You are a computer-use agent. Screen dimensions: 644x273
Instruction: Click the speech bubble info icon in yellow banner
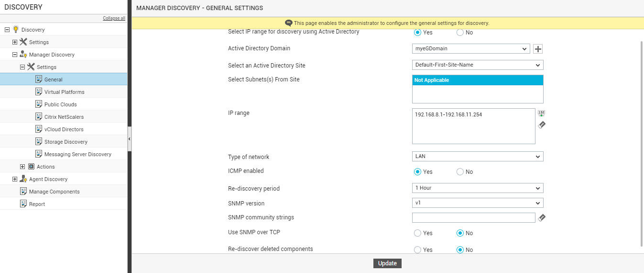pos(288,23)
